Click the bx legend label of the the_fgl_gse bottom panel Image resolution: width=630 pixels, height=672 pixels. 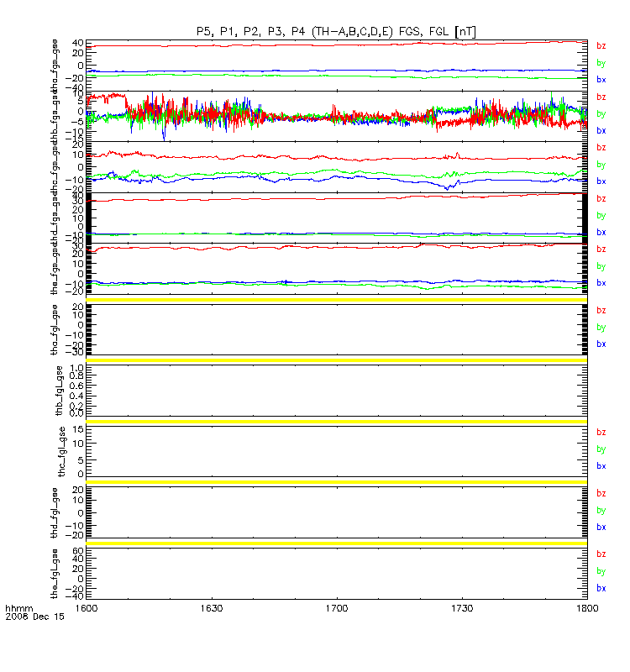pyautogui.click(x=601, y=588)
